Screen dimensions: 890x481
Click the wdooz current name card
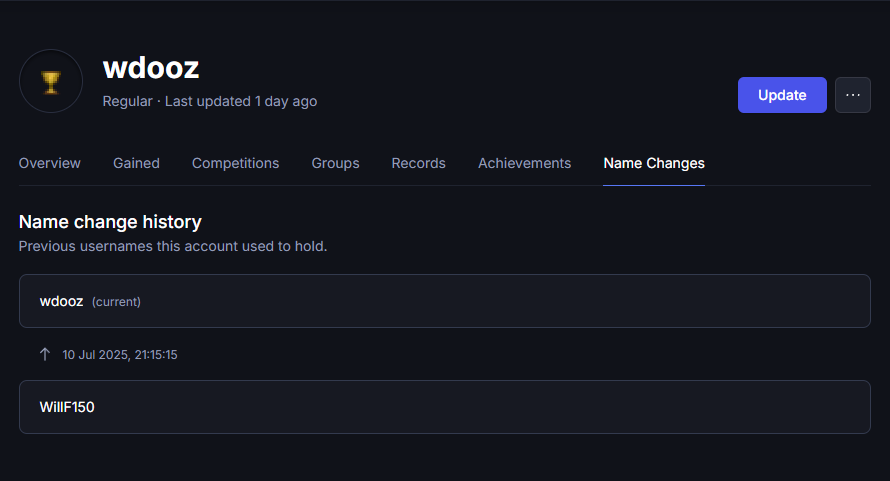point(444,301)
